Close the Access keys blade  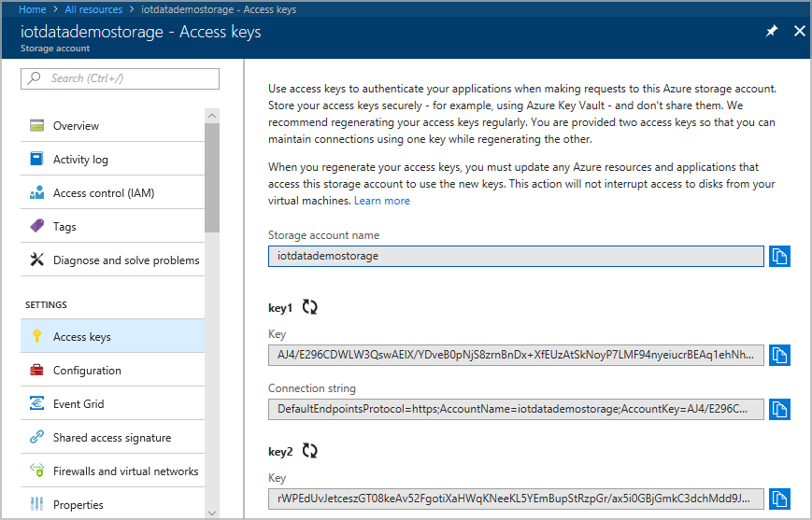tap(799, 32)
